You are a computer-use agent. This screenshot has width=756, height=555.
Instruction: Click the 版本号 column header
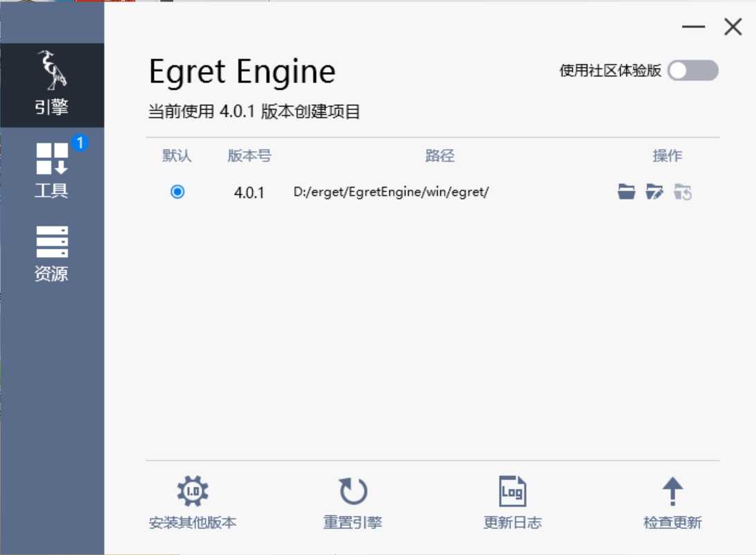tap(249, 156)
